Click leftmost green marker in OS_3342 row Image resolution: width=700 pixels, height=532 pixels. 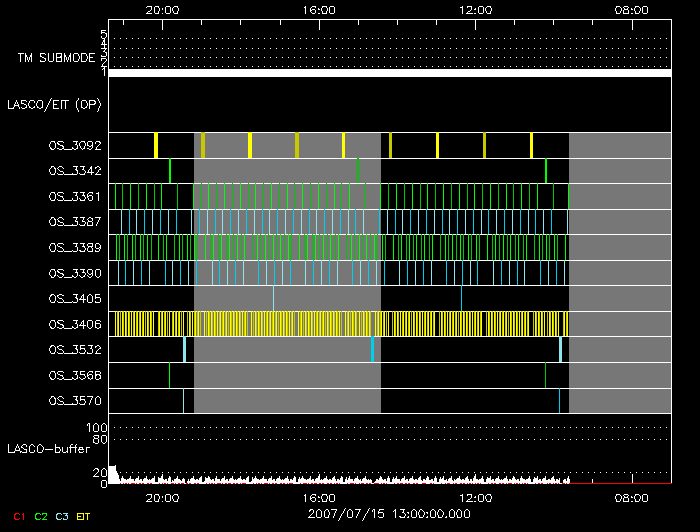click(170, 171)
